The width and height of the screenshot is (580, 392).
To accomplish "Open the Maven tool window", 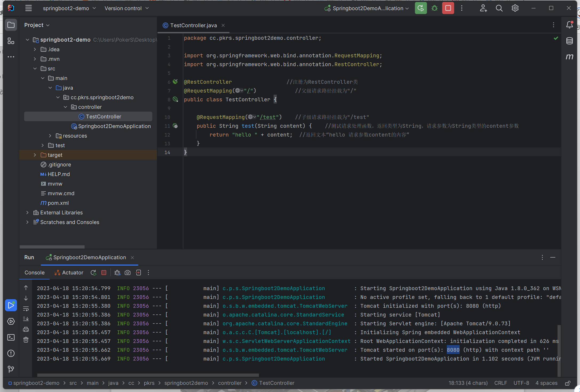I will pyautogui.click(x=570, y=57).
